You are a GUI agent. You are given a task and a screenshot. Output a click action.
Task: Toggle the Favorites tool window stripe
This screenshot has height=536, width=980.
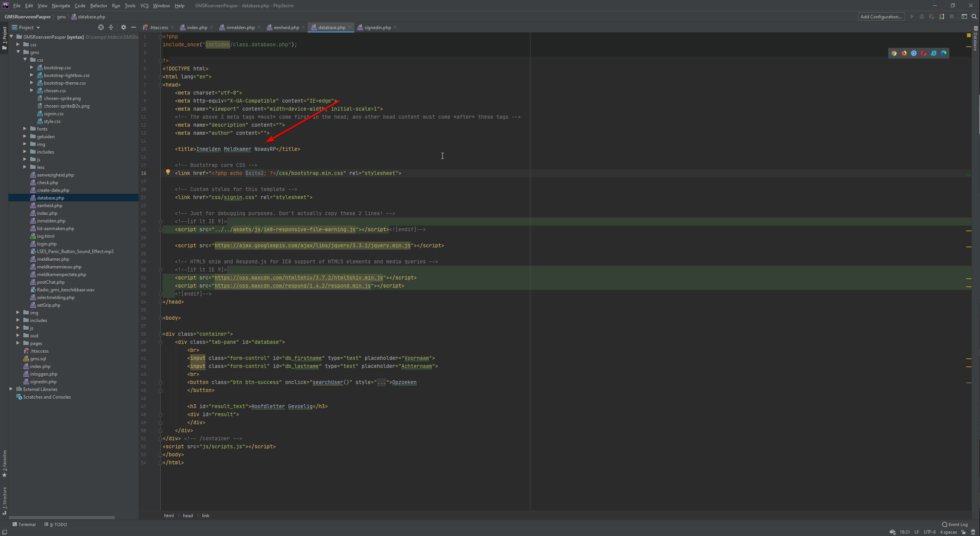click(x=5, y=464)
